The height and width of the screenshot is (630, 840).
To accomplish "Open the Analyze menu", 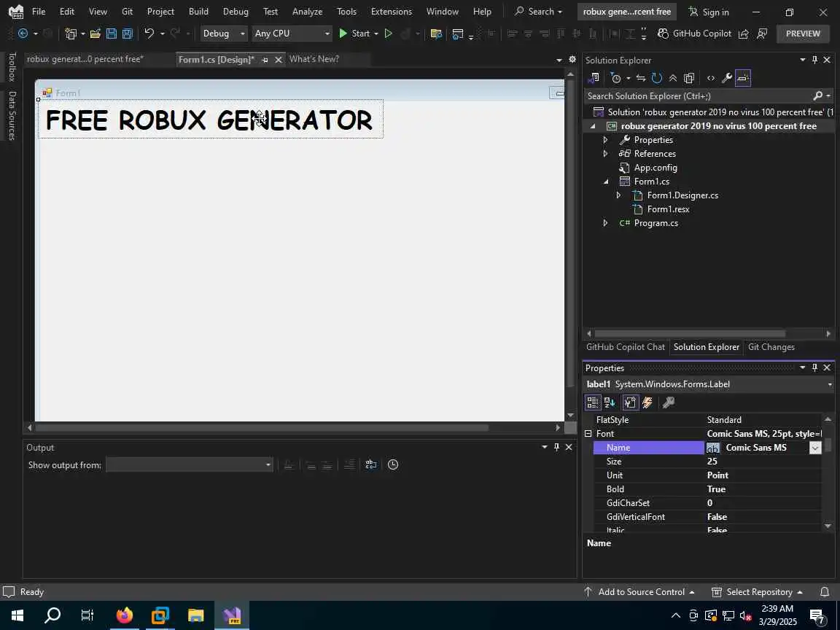I will pyautogui.click(x=307, y=11).
